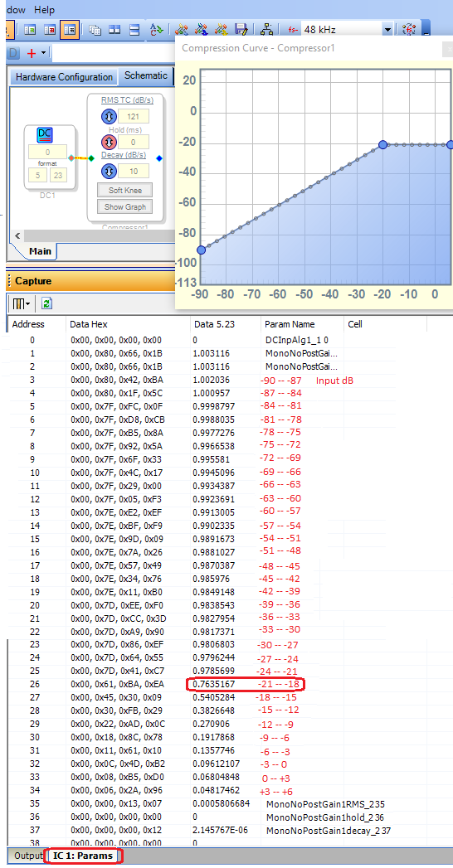Open the 48 kHz sample rate dropdown
Image resolution: width=453 pixels, height=868 pixels.
click(387, 30)
